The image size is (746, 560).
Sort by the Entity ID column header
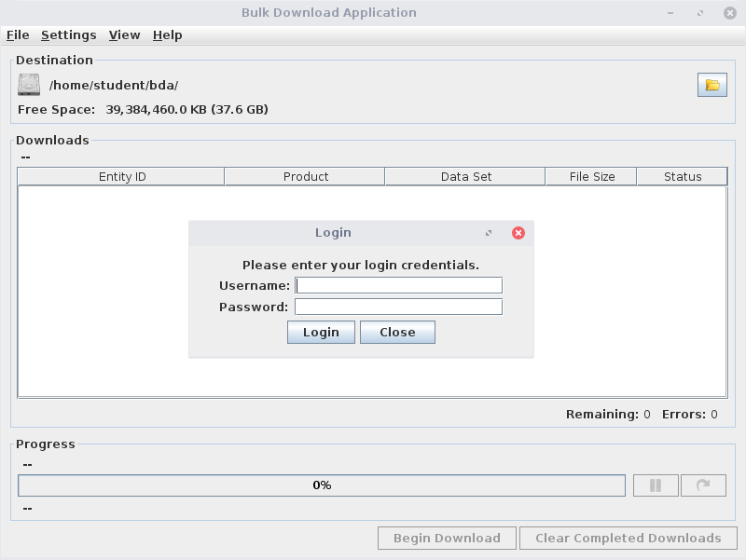point(121,176)
